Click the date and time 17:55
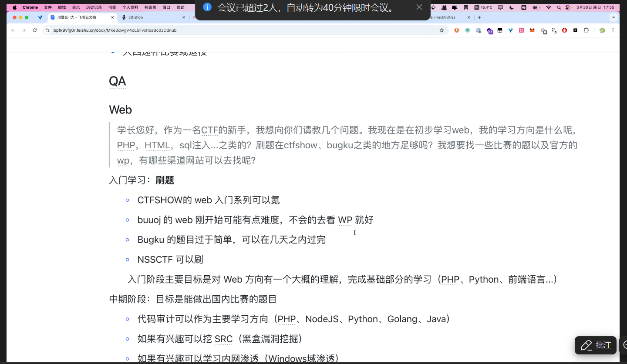627x364 pixels. (595, 7)
